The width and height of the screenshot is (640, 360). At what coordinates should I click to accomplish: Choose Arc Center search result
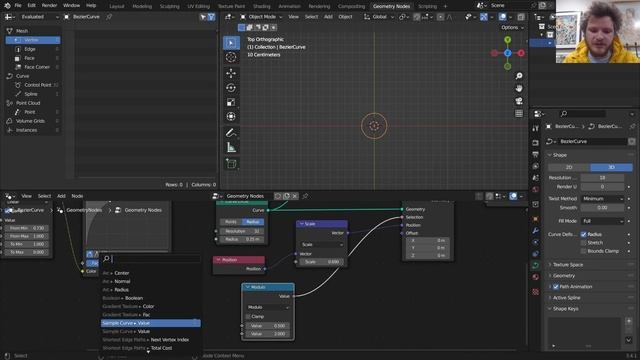(x=151, y=273)
